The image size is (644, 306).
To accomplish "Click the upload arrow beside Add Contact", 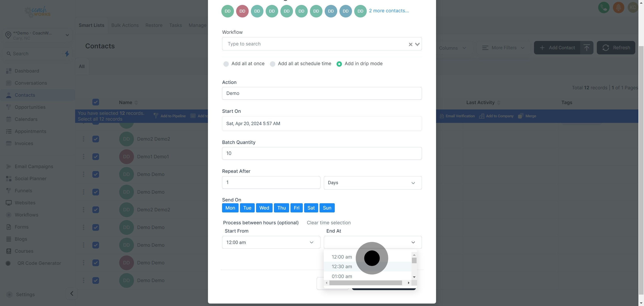I will coord(587,47).
